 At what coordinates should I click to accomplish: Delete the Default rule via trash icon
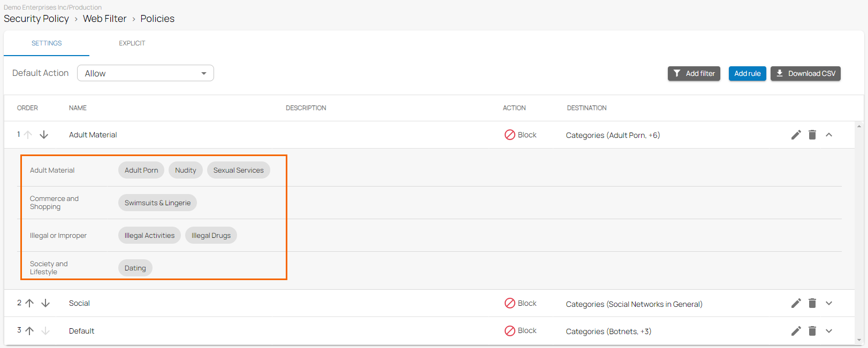point(812,331)
